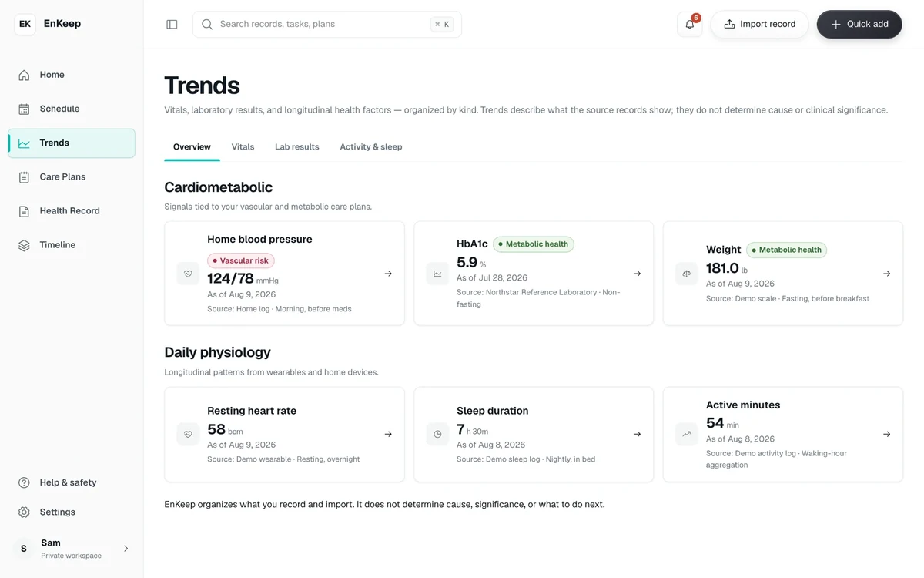The height and width of the screenshot is (578, 924).
Task: Toggle the sidebar collapse icon
Action: (172, 24)
